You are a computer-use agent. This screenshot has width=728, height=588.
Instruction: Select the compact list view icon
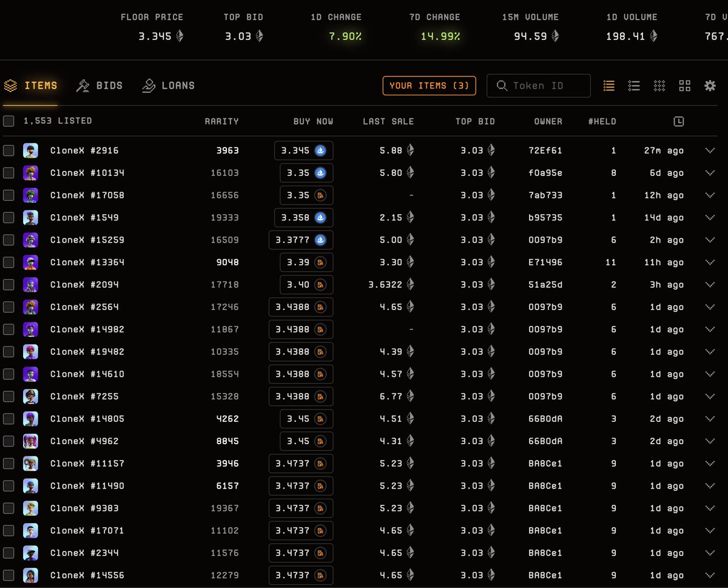point(609,86)
